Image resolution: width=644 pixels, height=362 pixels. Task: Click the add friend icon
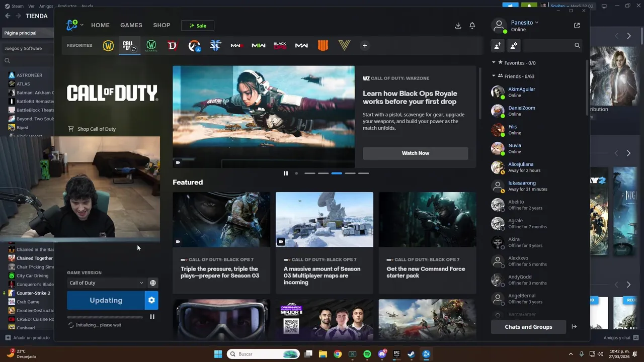point(498,45)
